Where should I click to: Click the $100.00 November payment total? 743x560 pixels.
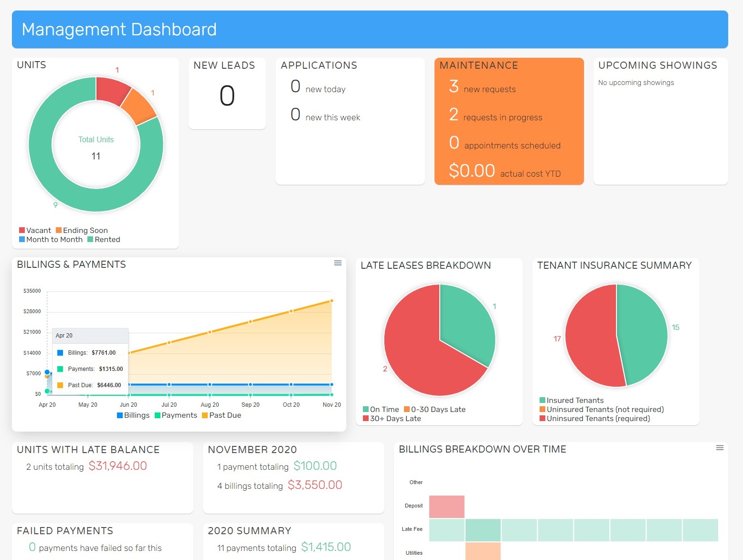coord(315,466)
